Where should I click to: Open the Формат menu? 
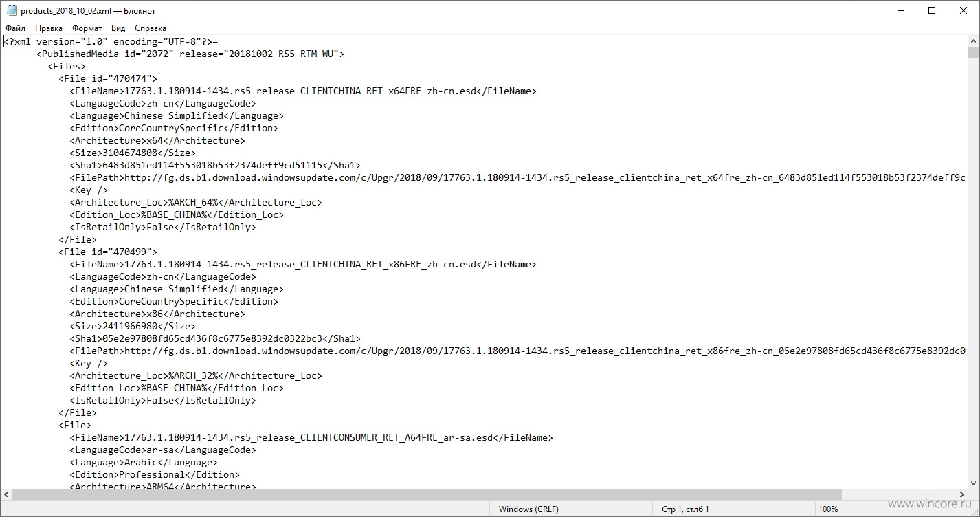[x=87, y=28]
